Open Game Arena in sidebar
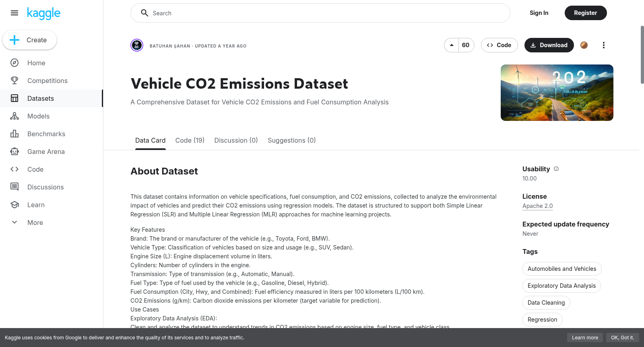This screenshot has width=644, height=347. click(x=46, y=152)
